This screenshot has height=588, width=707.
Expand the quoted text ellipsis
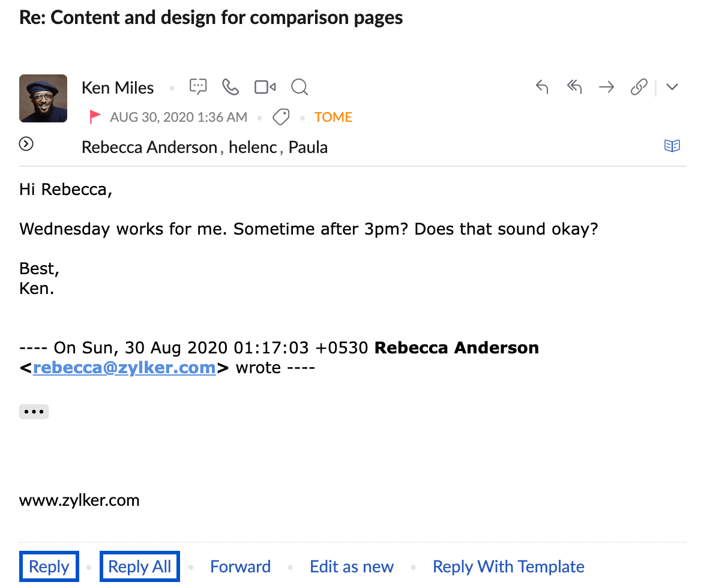pyautogui.click(x=34, y=412)
